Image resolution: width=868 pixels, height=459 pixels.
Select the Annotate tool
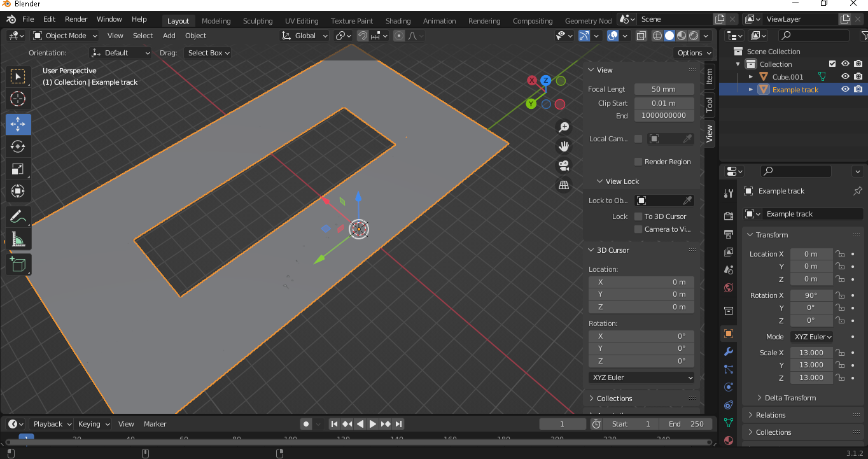tap(18, 217)
